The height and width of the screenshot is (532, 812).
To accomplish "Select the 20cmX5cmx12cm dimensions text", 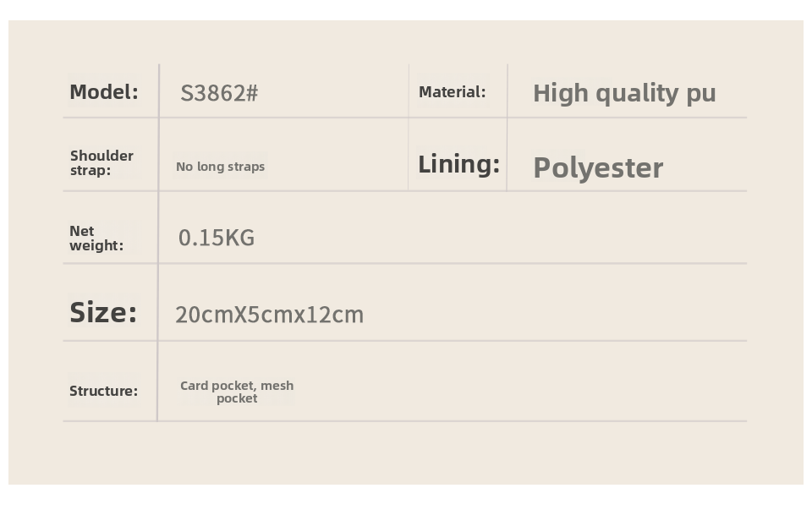I will [x=269, y=315].
